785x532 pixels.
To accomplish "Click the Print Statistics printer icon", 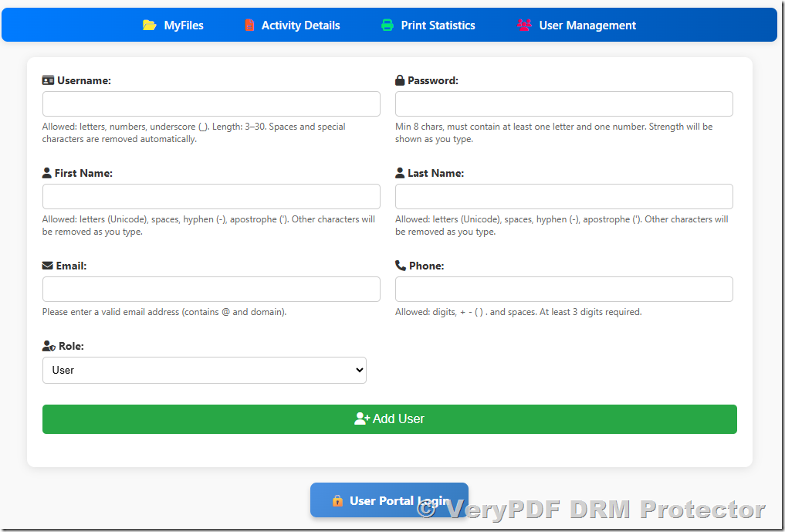I will pos(387,25).
